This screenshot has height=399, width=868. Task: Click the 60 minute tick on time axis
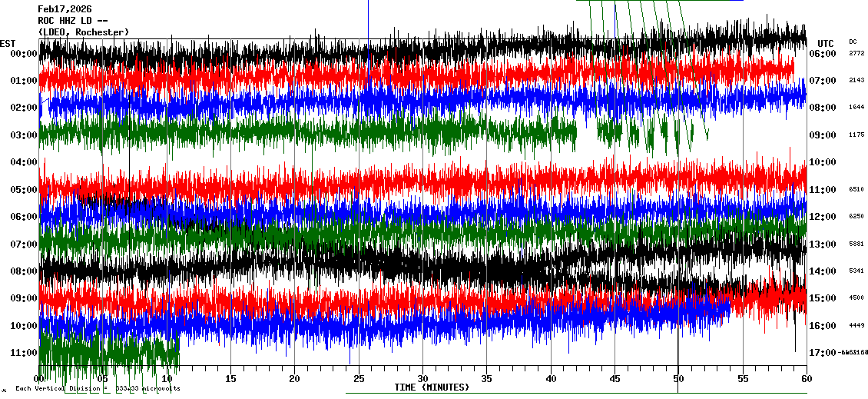[806, 378]
